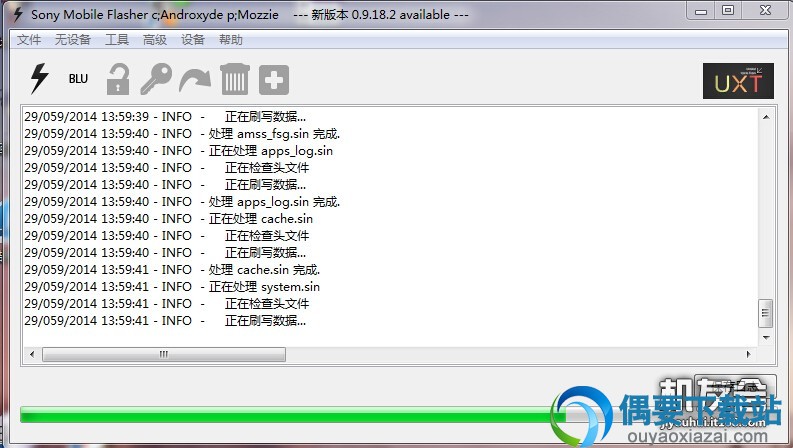Click the curved arrow icon in toolbar

point(195,81)
